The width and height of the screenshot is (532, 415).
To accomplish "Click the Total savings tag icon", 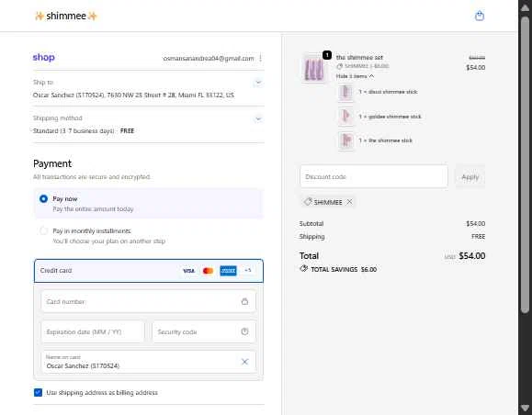I will coord(303,268).
